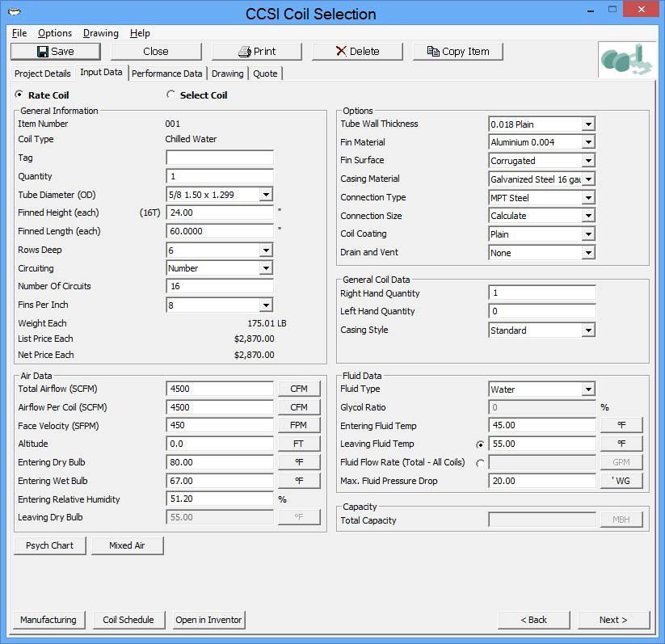
Task: Select the Rate Coil radio button
Action: [20, 95]
